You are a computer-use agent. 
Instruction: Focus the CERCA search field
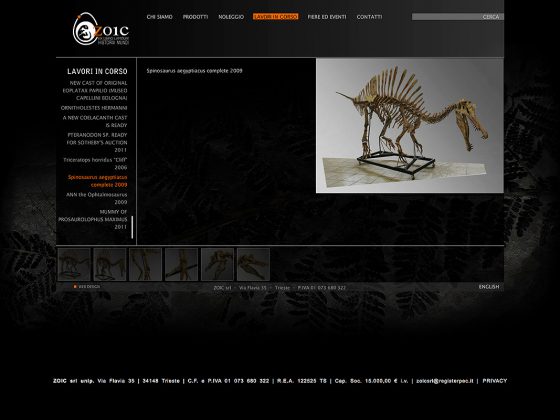coord(458,17)
